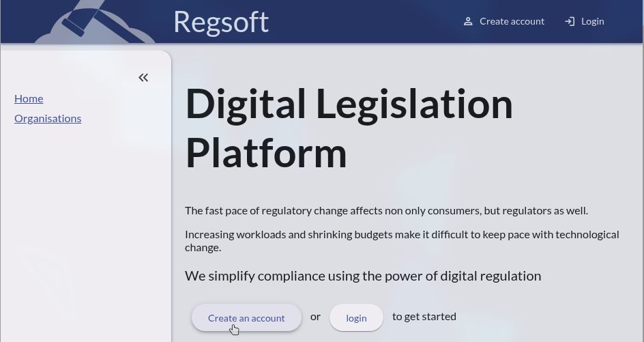Click the Regsoft title text
This screenshot has width=644, height=342.
[x=221, y=21]
